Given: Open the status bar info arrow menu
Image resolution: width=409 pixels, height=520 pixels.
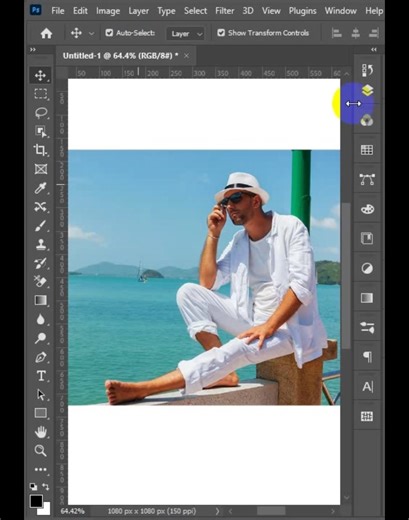Looking at the screenshot, I should pos(217,511).
